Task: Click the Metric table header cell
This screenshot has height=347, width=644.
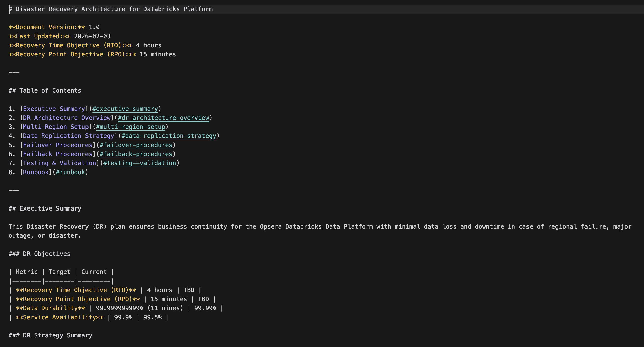Action: 26,272
